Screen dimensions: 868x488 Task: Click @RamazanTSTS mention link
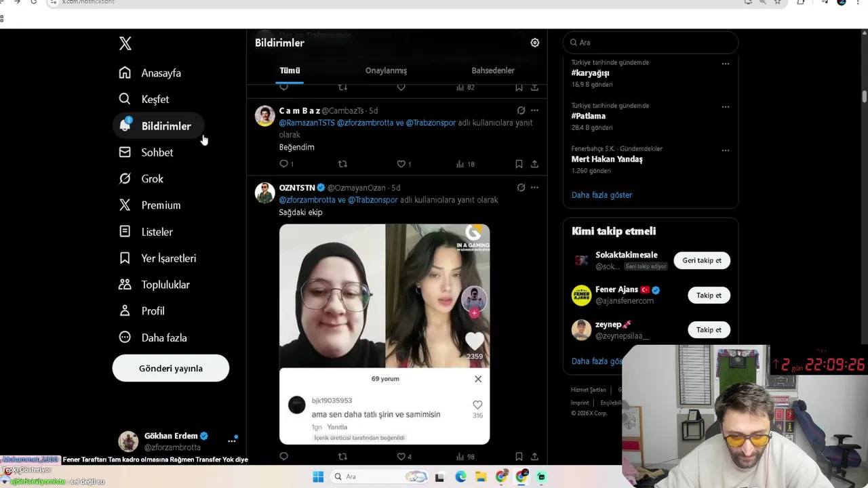[307, 123]
